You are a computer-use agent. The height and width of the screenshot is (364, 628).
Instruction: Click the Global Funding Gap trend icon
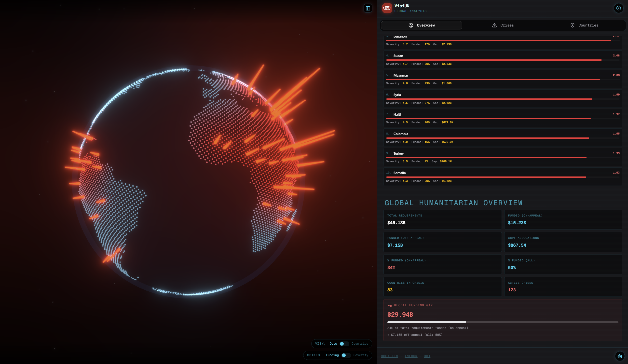[390, 305]
